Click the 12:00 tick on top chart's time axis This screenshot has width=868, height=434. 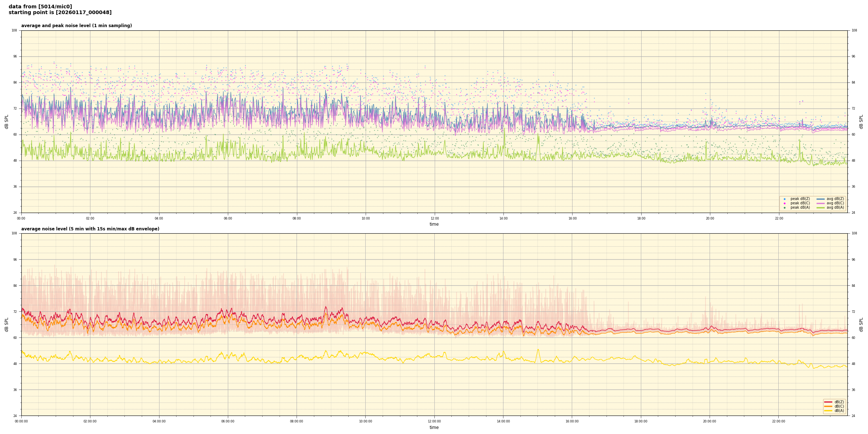pos(434,218)
